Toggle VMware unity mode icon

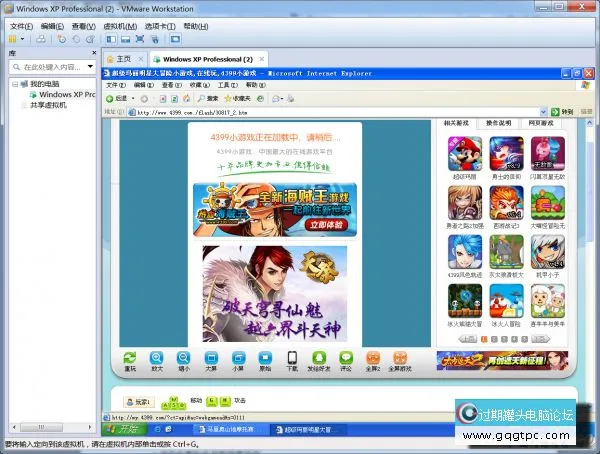[x=155, y=39]
